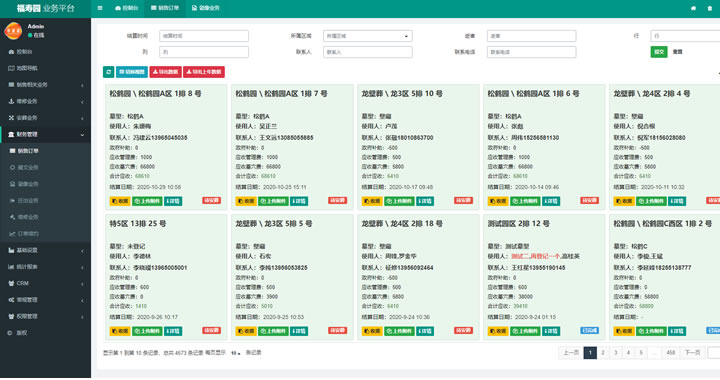Click yellow 收款 button on 松鹤园C西区 1排 2号 card

point(624,331)
